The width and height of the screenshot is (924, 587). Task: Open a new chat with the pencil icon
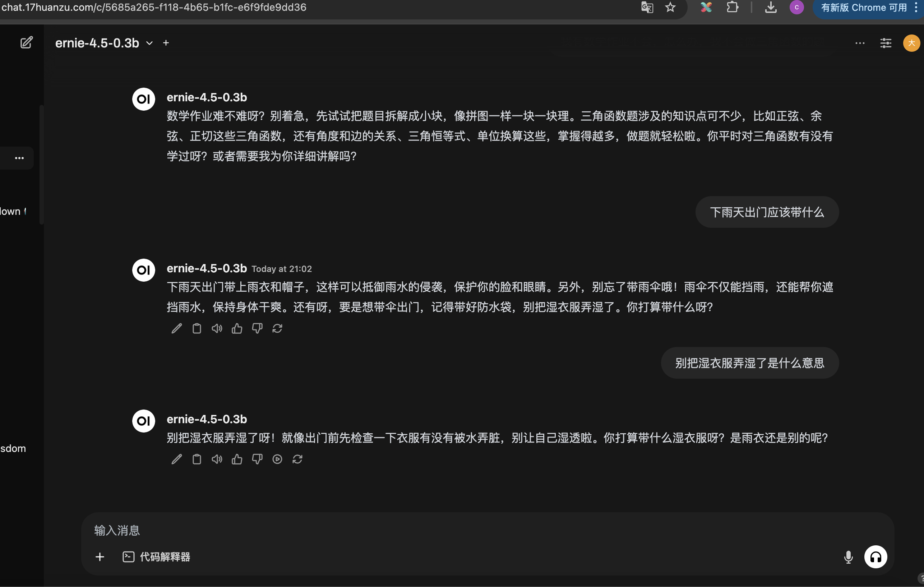26,43
